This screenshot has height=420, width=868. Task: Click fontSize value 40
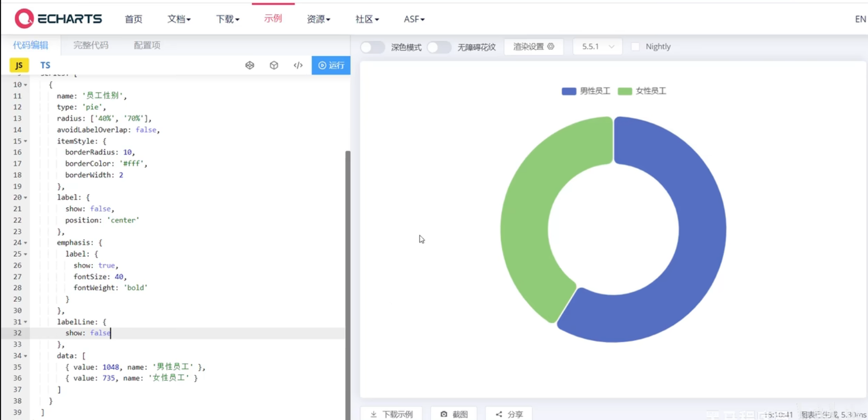119,277
